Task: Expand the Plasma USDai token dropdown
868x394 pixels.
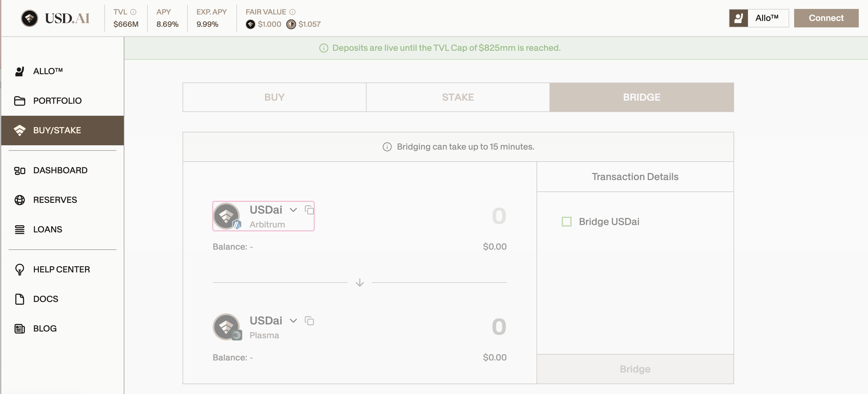Action: pos(293,321)
